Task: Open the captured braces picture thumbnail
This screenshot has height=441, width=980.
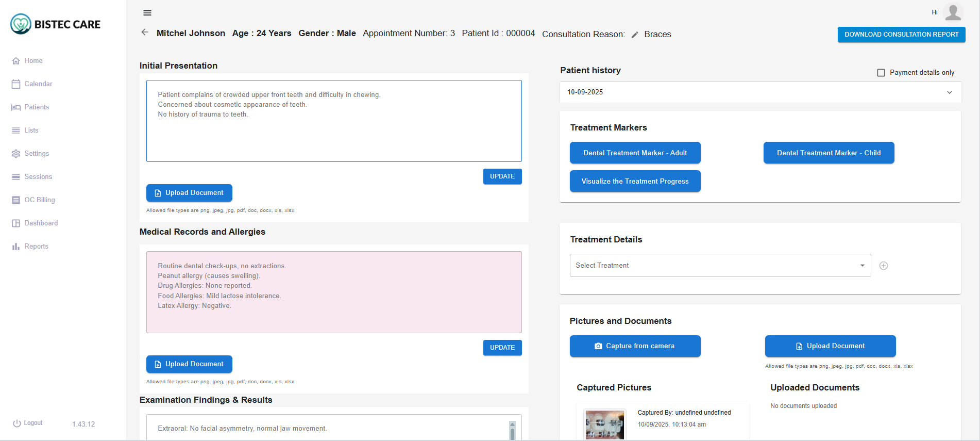Action: 604,425
